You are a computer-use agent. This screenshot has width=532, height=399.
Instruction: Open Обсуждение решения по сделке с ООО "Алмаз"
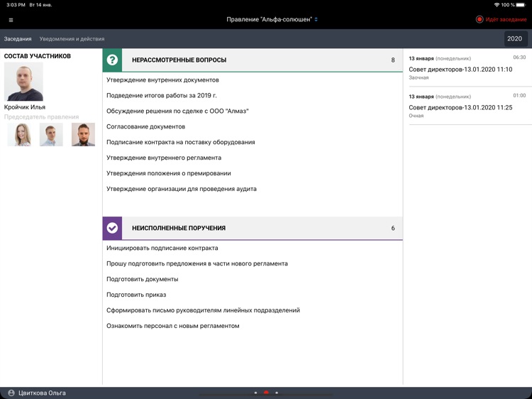[x=177, y=111]
